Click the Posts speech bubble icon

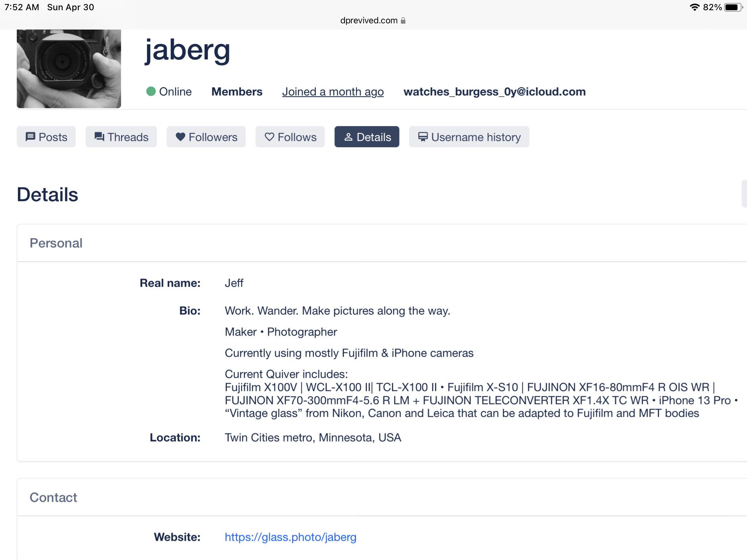click(30, 137)
